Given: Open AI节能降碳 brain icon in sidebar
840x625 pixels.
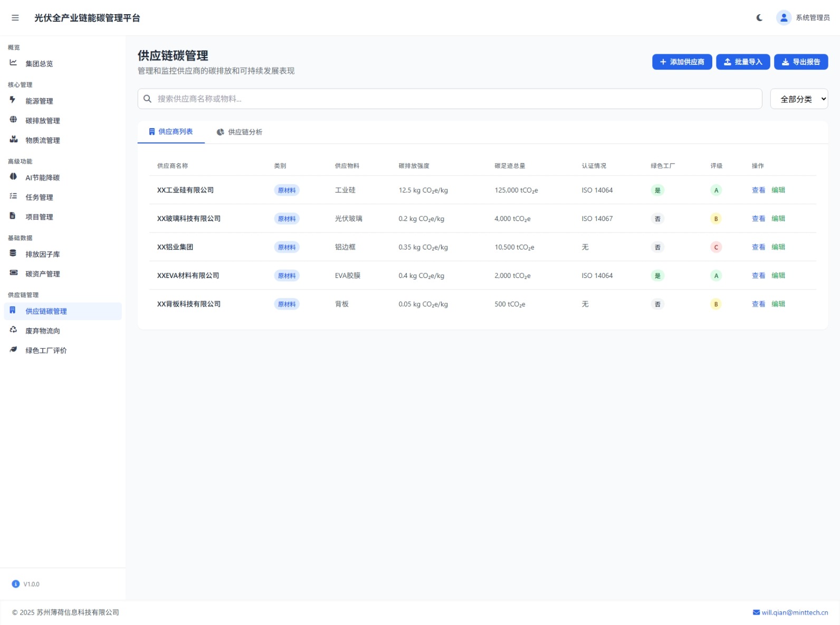Looking at the screenshot, I should 13,177.
